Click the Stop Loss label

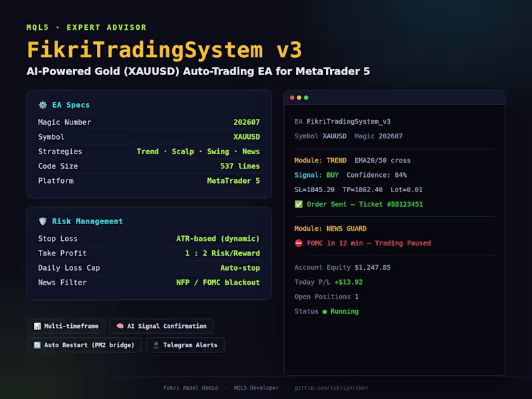tap(58, 239)
